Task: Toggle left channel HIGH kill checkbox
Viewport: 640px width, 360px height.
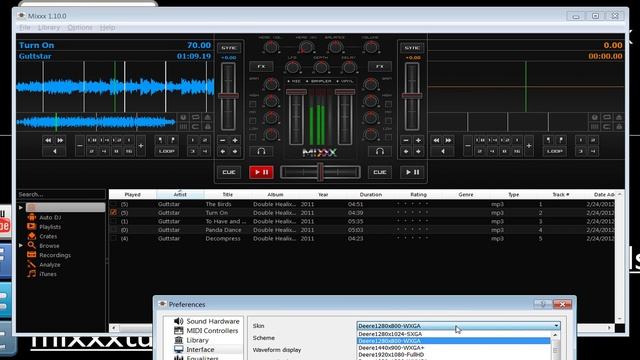Action: point(253,104)
